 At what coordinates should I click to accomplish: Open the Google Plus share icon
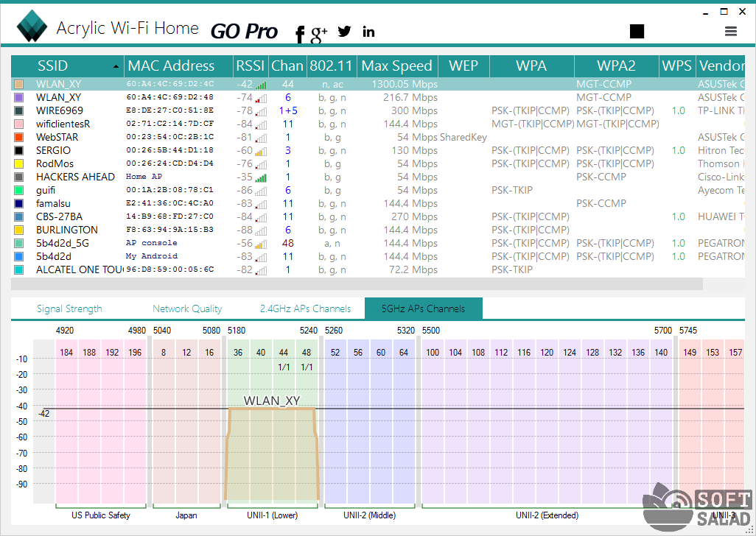[319, 34]
